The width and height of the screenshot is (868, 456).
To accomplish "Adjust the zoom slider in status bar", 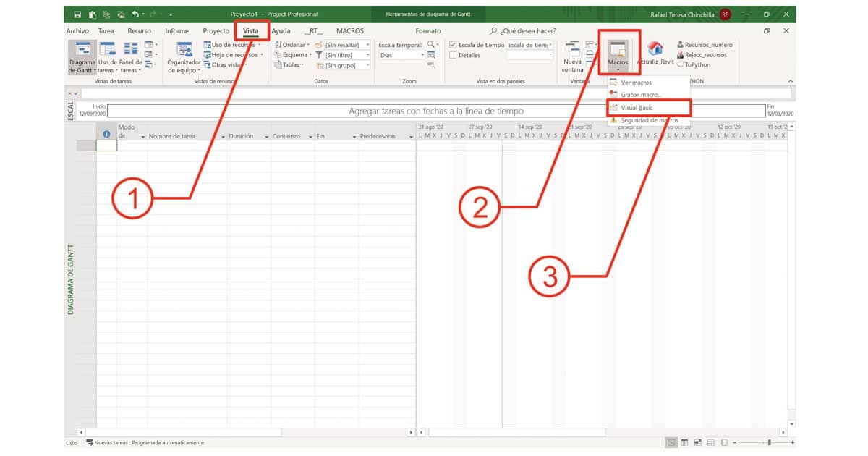I will (x=770, y=442).
